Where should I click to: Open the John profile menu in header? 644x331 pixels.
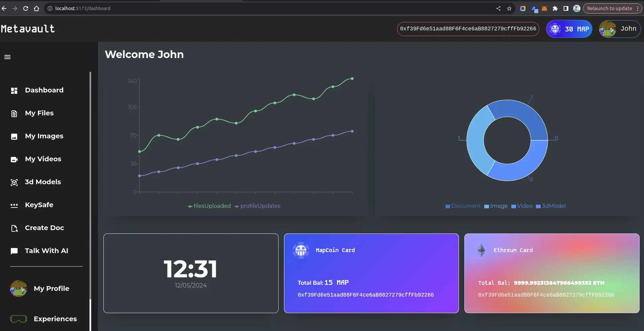click(x=620, y=29)
